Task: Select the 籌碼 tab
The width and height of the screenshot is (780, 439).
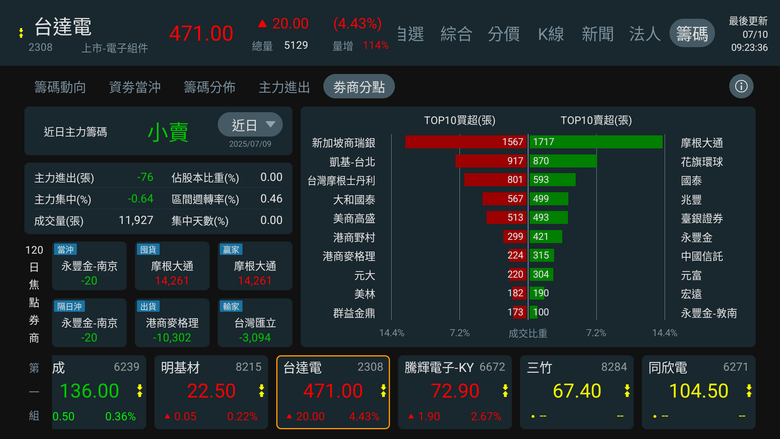Action: click(692, 34)
